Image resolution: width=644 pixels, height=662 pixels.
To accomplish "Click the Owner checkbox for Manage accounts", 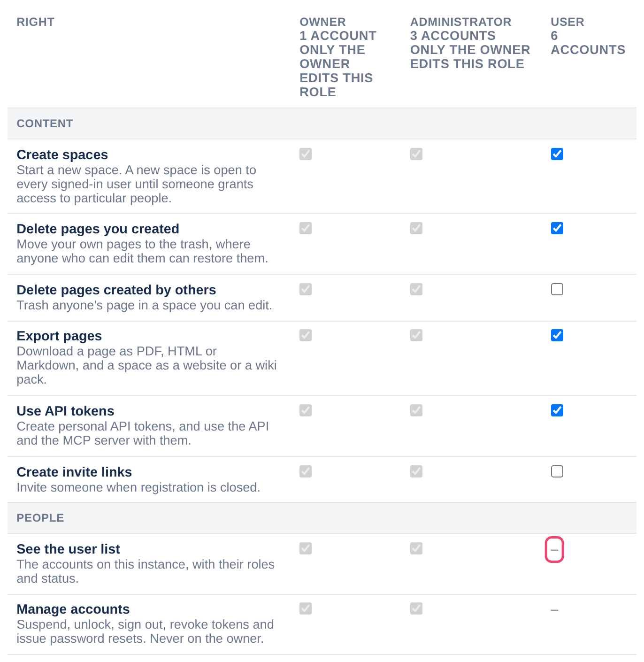I will point(306,608).
